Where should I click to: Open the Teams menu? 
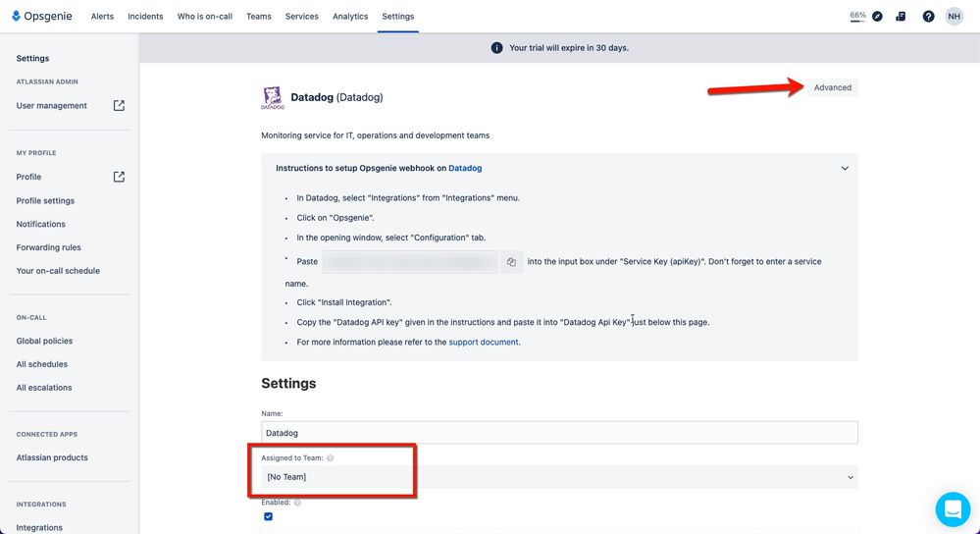[259, 17]
